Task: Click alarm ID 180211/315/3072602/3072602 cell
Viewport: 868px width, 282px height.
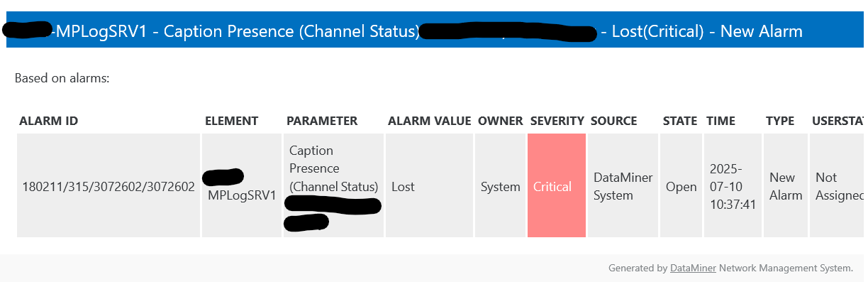Action: click(x=108, y=185)
